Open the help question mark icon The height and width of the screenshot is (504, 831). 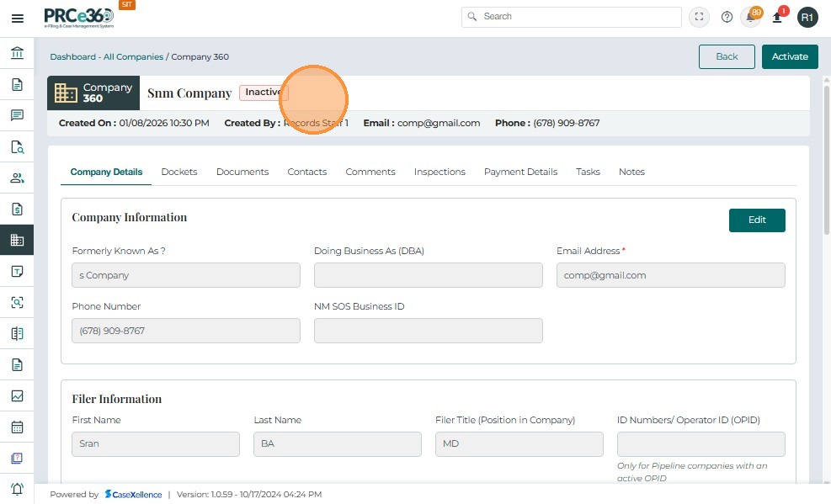point(727,17)
